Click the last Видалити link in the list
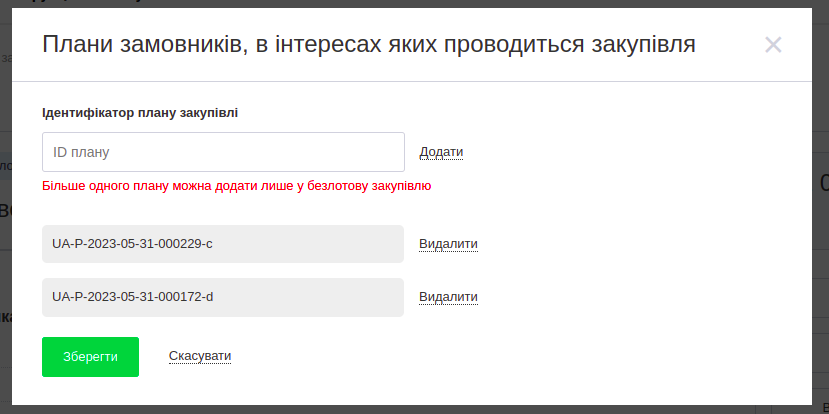The image size is (829, 414). [x=448, y=297]
